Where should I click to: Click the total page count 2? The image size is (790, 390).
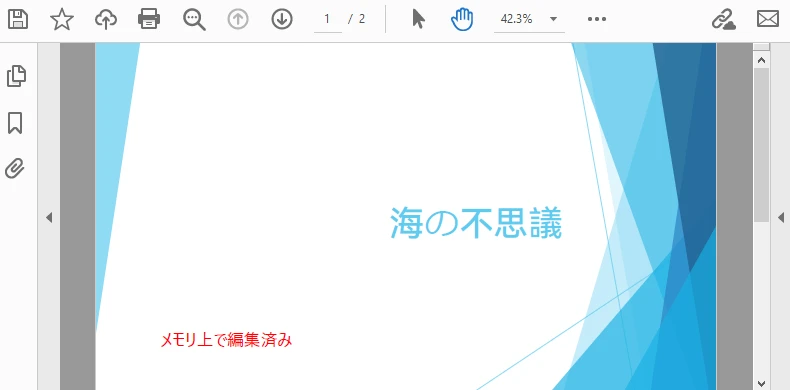click(x=362, y=20)
